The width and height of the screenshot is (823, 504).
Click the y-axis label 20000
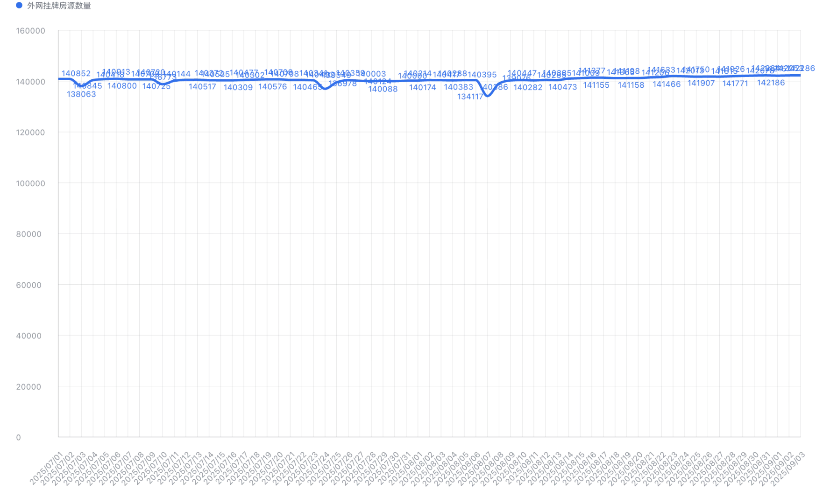[28, 386]
